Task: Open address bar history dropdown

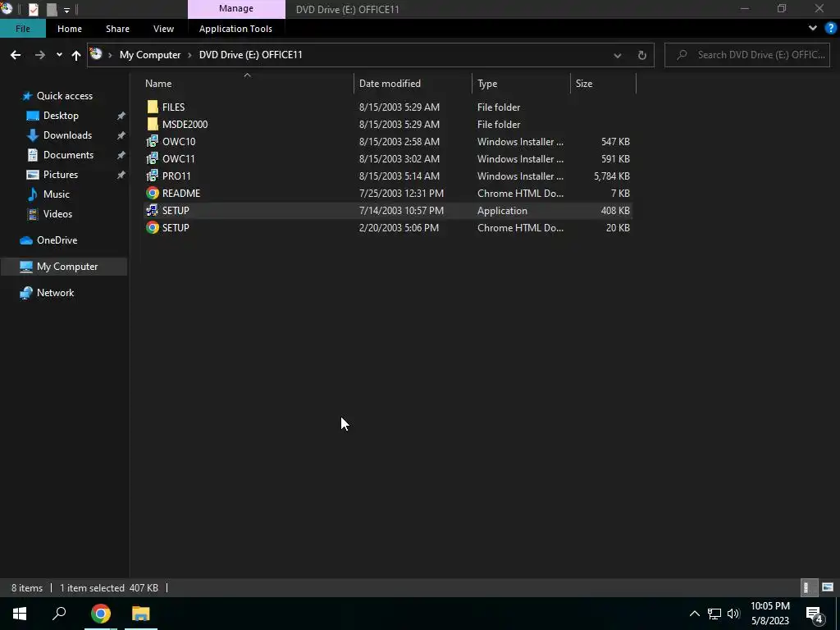Action: [618, 55]
